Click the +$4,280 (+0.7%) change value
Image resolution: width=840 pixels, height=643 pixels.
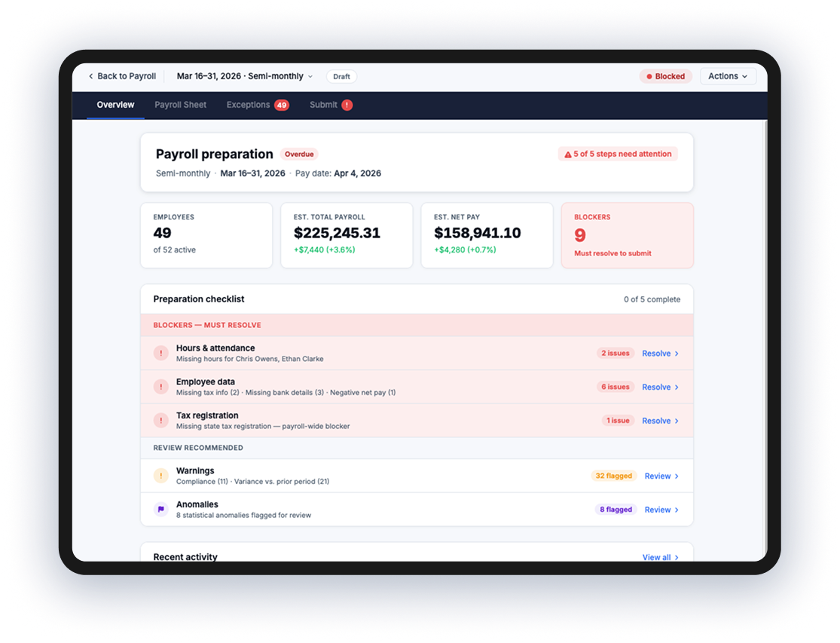465,250
